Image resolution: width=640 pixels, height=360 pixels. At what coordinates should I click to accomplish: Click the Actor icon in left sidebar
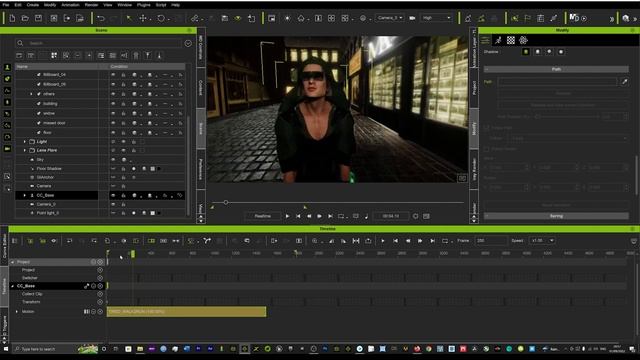click(x=7, y=67)
